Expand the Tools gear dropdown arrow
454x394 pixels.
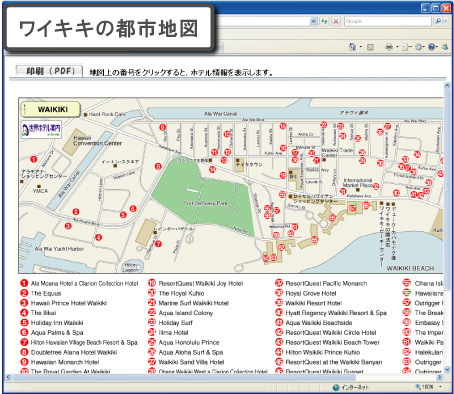pyautogui.click(x=424, y=47)
